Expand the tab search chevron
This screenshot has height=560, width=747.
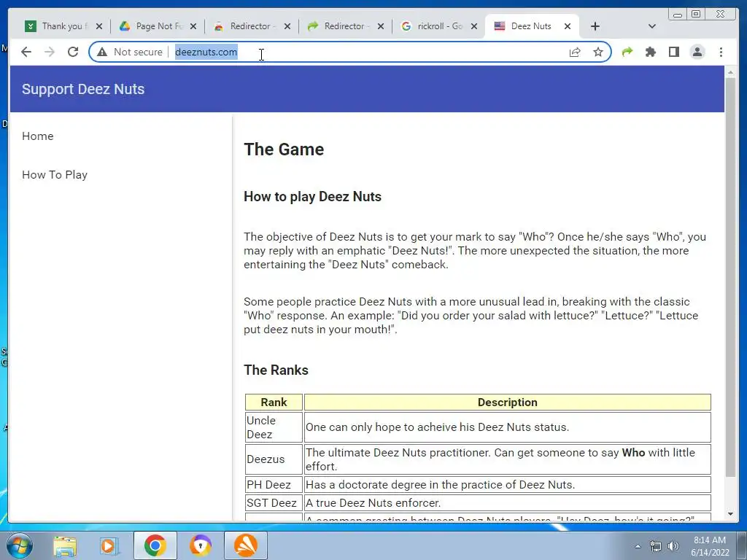[651, 26]
